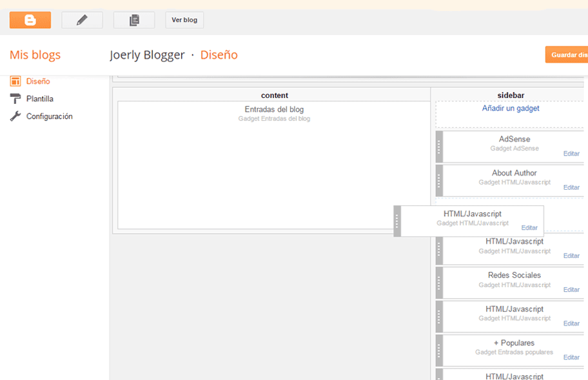Click the About Author gadget title
Screen dimensions: 588x380
coord(514,173)
